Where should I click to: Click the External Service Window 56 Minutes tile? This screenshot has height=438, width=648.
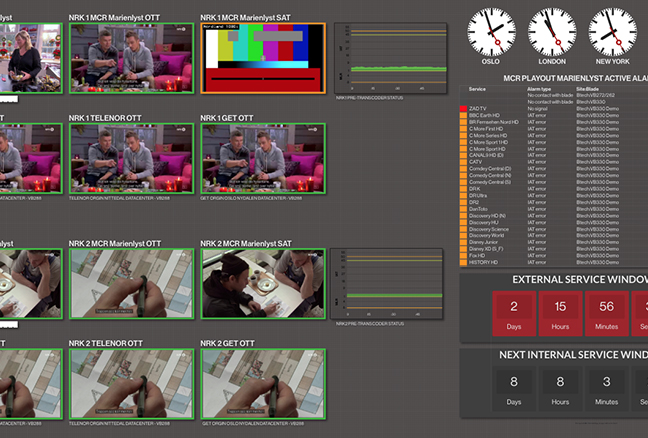(606, 314)
